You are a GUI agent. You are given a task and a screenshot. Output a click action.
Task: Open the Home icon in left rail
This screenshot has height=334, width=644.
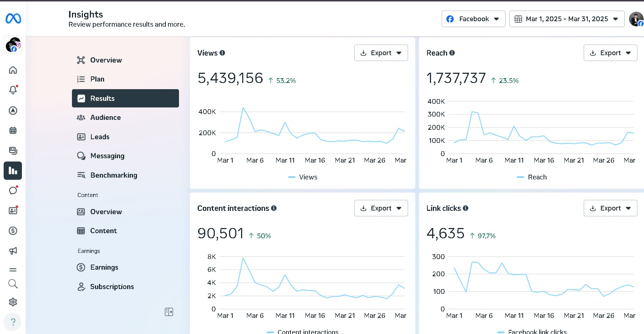(x=13, y=70)
